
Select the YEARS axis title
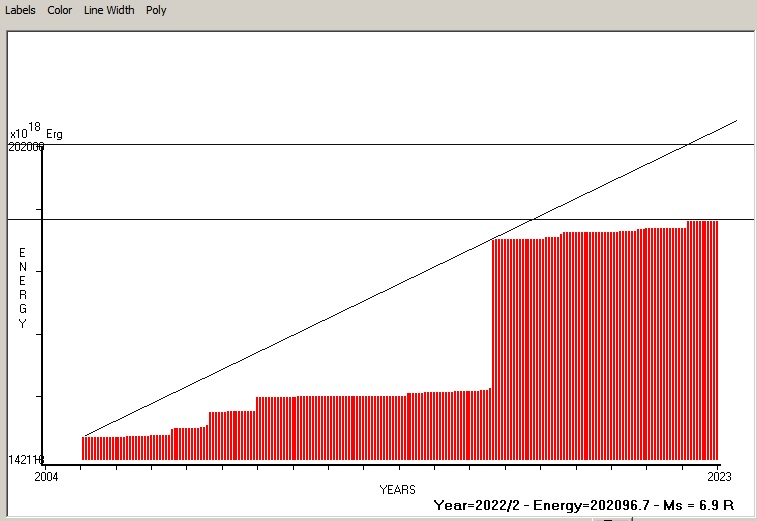pos(397,490)
